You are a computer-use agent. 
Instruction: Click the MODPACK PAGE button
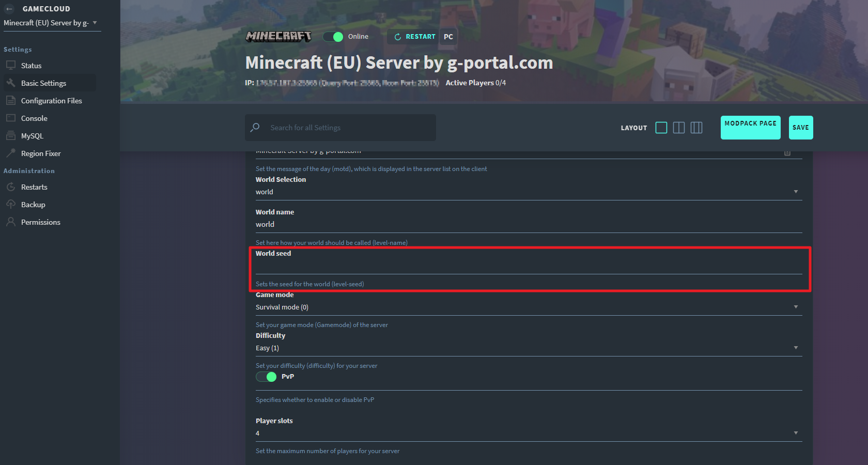click(x=750, y=128)
